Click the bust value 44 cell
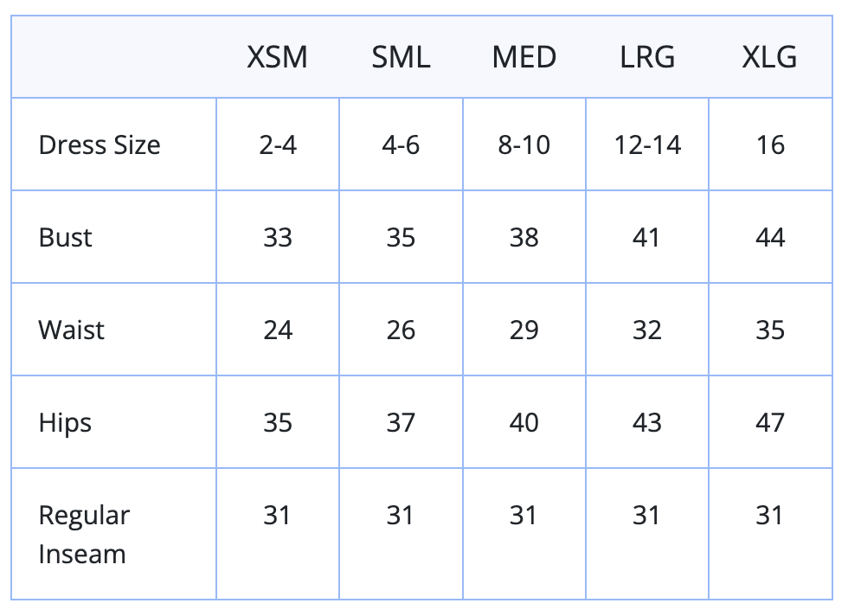The image size is (848, 616). [770, 237]
